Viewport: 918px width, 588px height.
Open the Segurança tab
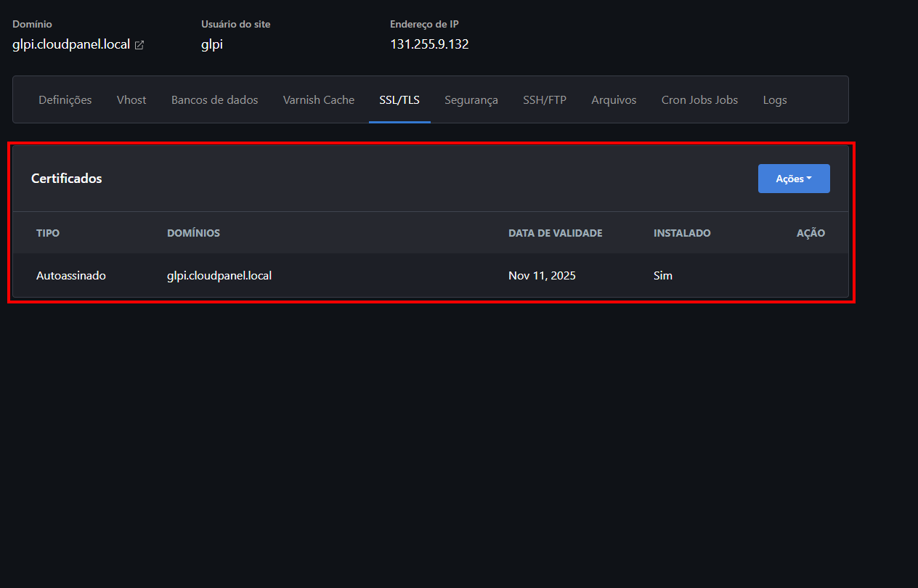pyautogui.click(x=471, y=100)
